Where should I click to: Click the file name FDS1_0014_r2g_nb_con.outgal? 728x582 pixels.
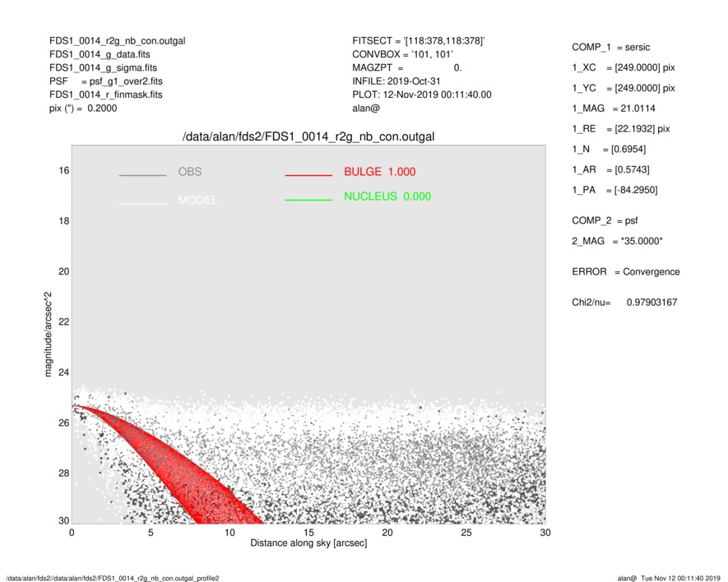[117, 41]
